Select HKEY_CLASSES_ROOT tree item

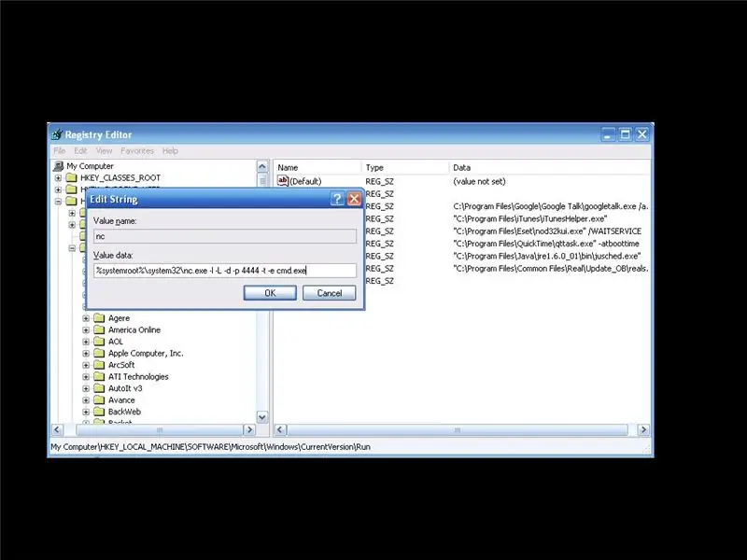pyautogui.click(x=120, y=177)
